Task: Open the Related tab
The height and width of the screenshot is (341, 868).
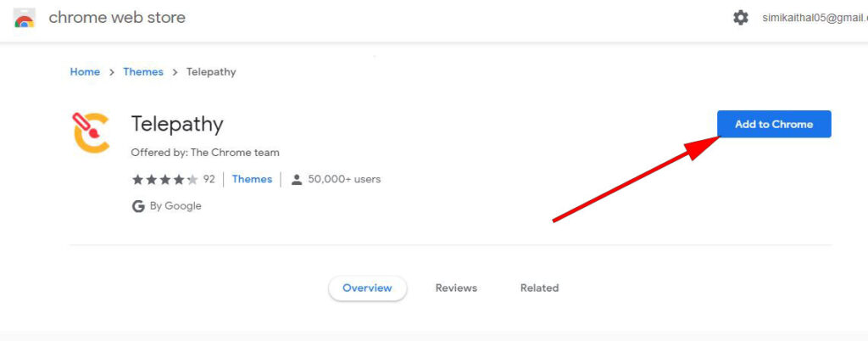Action: coord(539,288)
